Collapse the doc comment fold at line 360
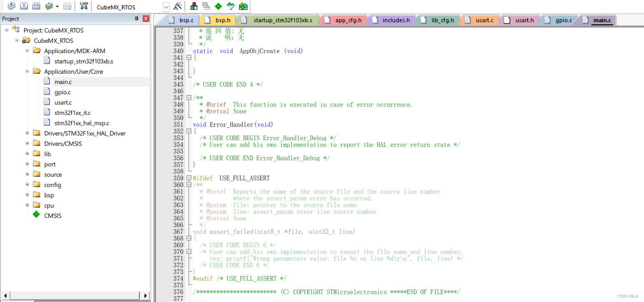 tap(189, 185)
